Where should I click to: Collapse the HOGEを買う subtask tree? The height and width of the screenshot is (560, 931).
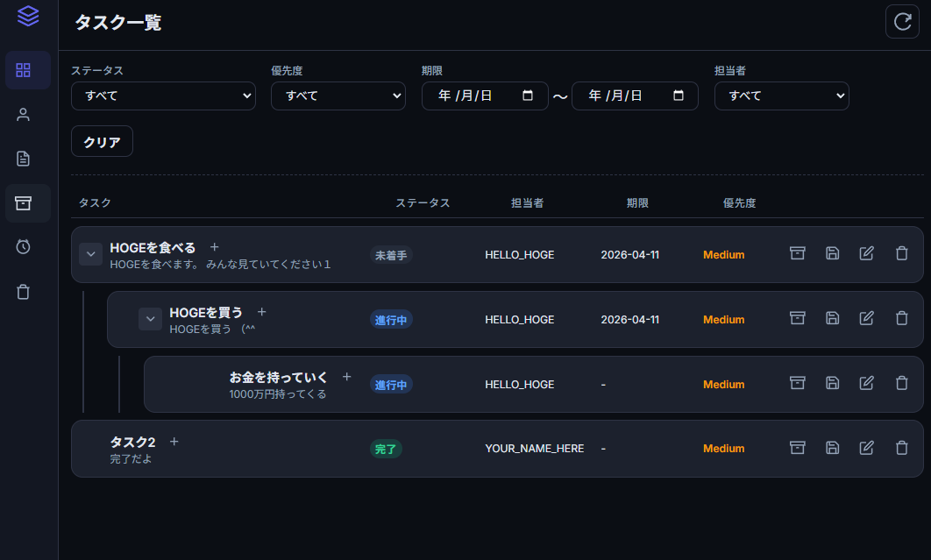(x=150, y=319)
